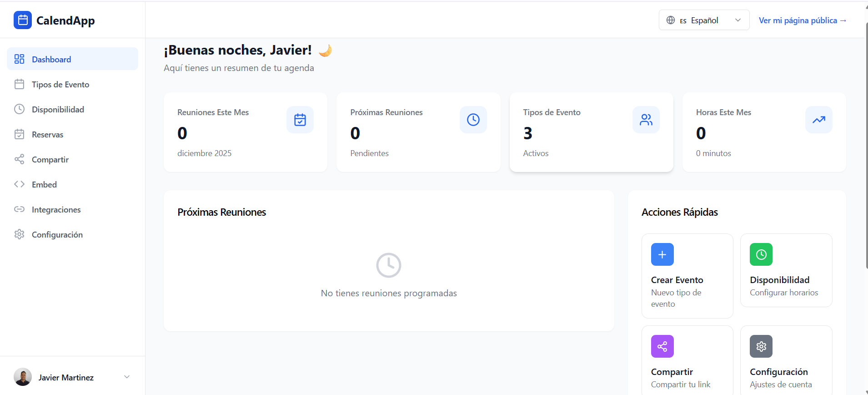Click the users icon on Tipos de Evento card

(x=646, y=120)
